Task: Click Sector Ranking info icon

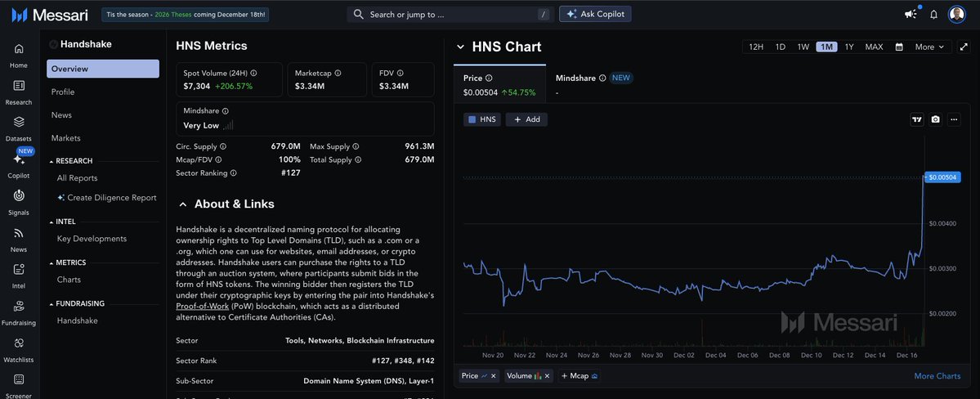Action: click(x=233, y=173)
